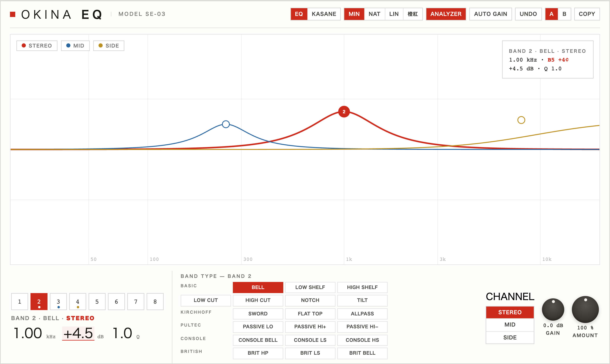Choose HIGH SHELF band type
This screenshot has width=610, height=364.
[x=362, y=287]
